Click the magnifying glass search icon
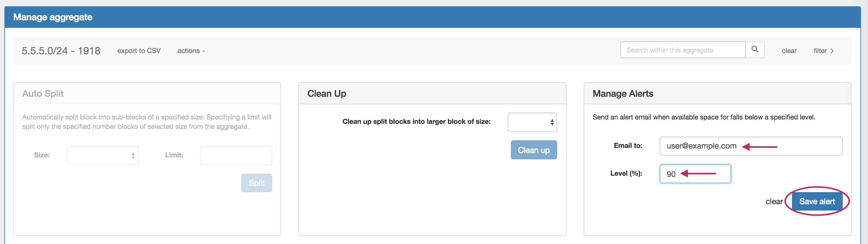The image size is (868, 244). pyautogui.click(x=755, y=50)
